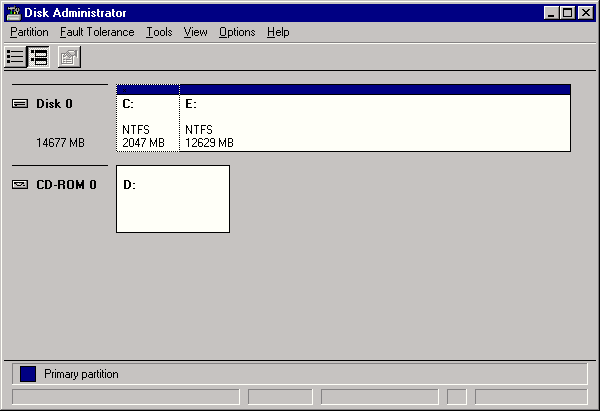Select the E: NTFS 12629 MB partition
The height and width of the screenshot is (411, 600).
point(375,122)
